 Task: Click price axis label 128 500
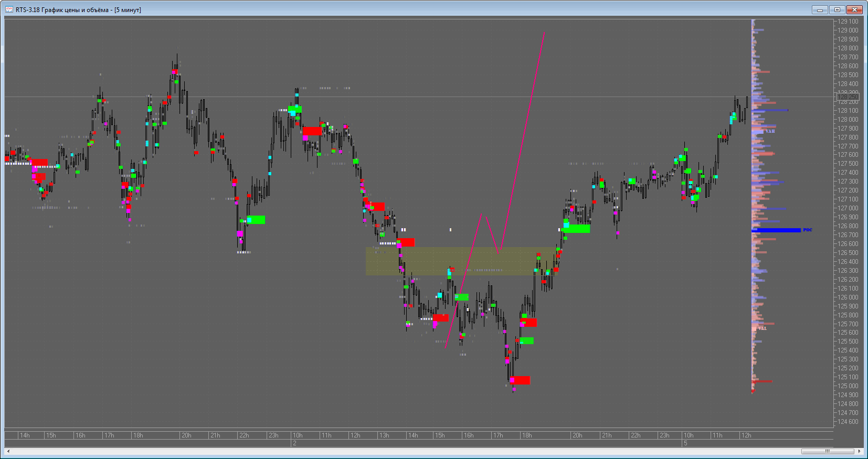848,75
